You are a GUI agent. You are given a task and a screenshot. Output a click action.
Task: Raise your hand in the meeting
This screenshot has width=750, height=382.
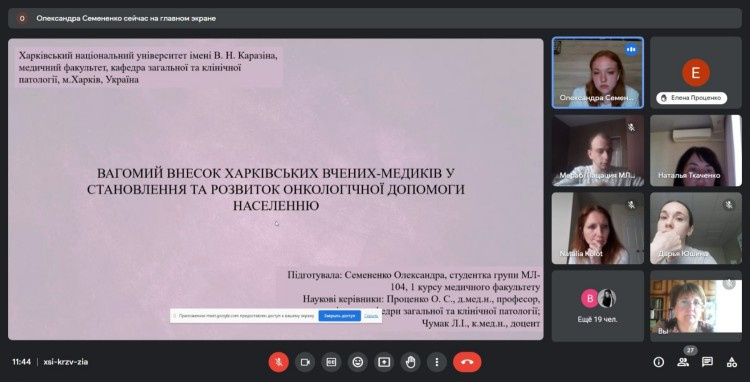(x=410, y=362)
